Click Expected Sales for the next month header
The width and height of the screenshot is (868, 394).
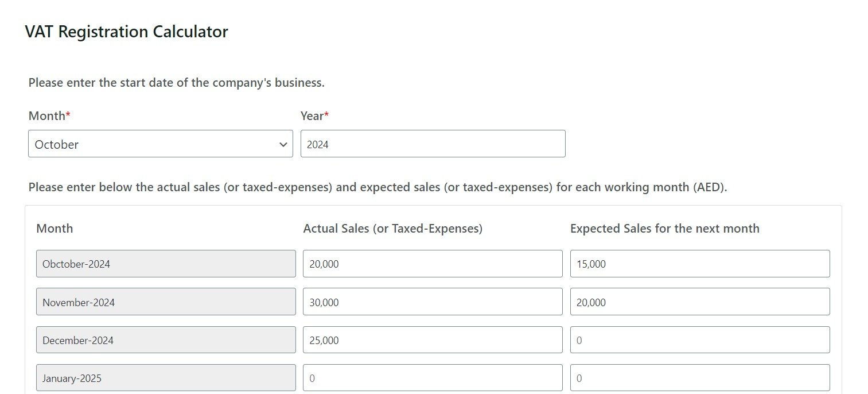tap(664, 229)
